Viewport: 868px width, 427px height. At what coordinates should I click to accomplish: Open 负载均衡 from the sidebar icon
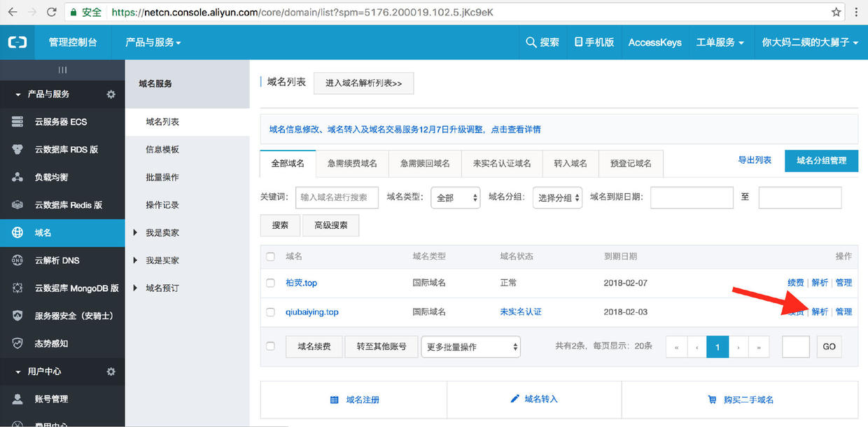(17, 177)
